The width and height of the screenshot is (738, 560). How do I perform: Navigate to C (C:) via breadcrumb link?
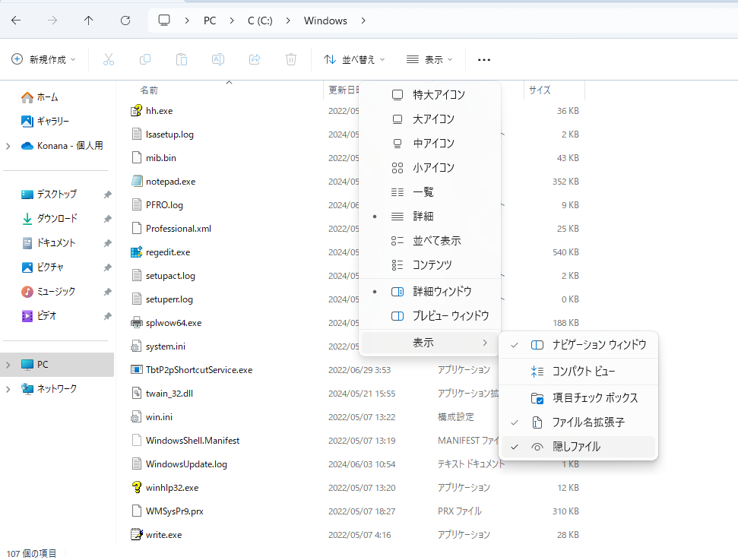[x=258, y=21]
